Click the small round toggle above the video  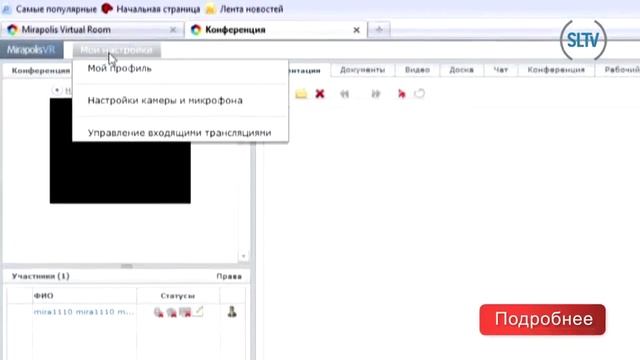[57, 90]
